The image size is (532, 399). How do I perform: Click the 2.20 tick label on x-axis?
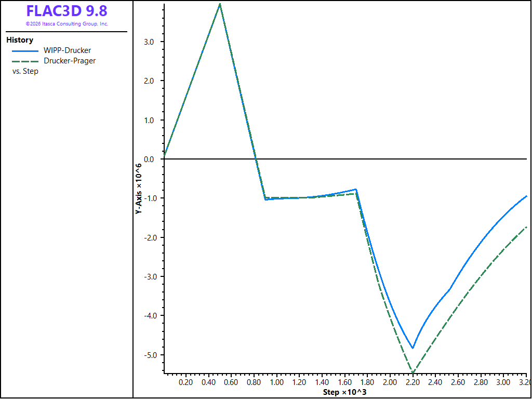pos(413,382)
